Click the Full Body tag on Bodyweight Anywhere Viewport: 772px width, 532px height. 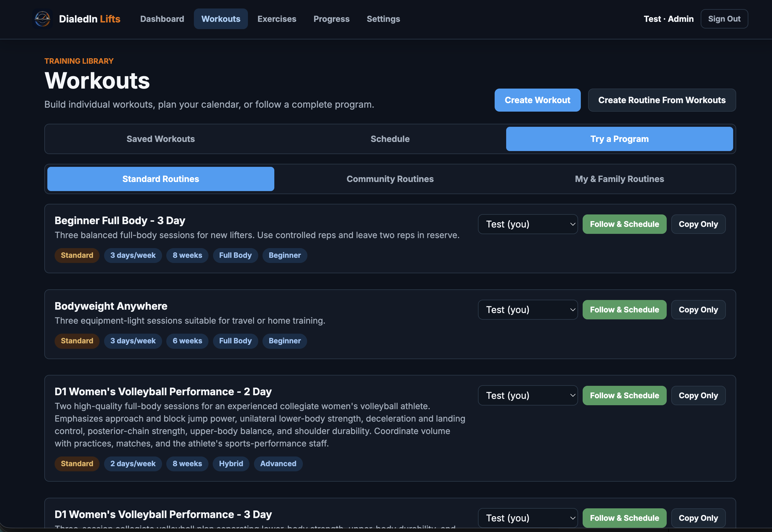[235, 341]
